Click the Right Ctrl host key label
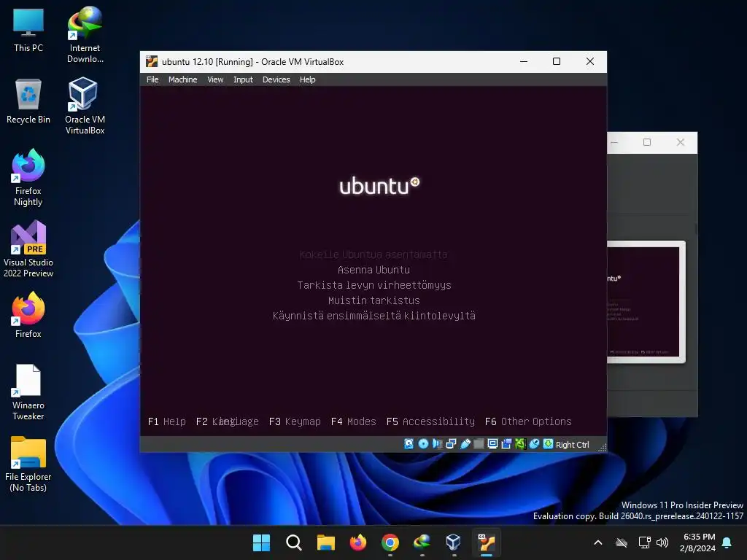Viewport: 747px width, 560px height. (x=572, y=444)
